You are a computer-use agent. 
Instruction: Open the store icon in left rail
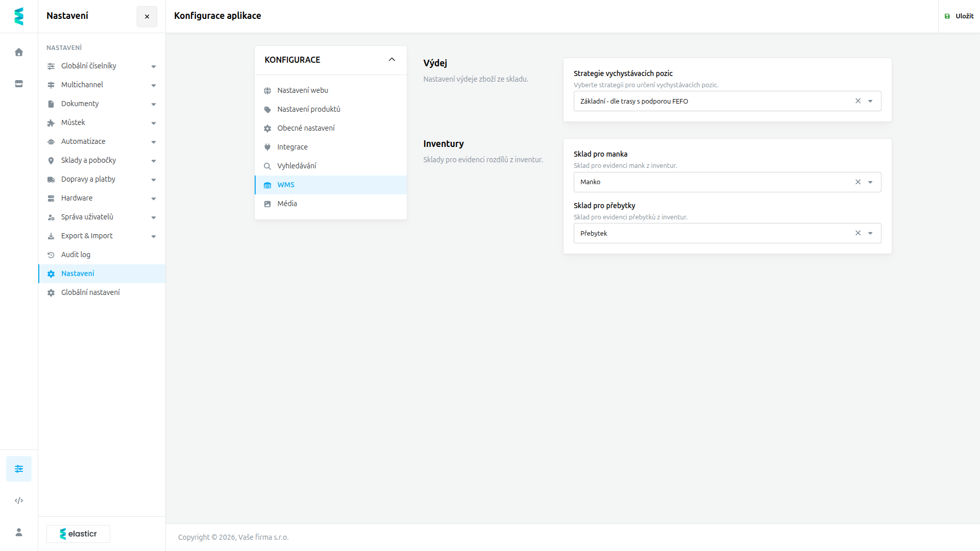(19, 84)
